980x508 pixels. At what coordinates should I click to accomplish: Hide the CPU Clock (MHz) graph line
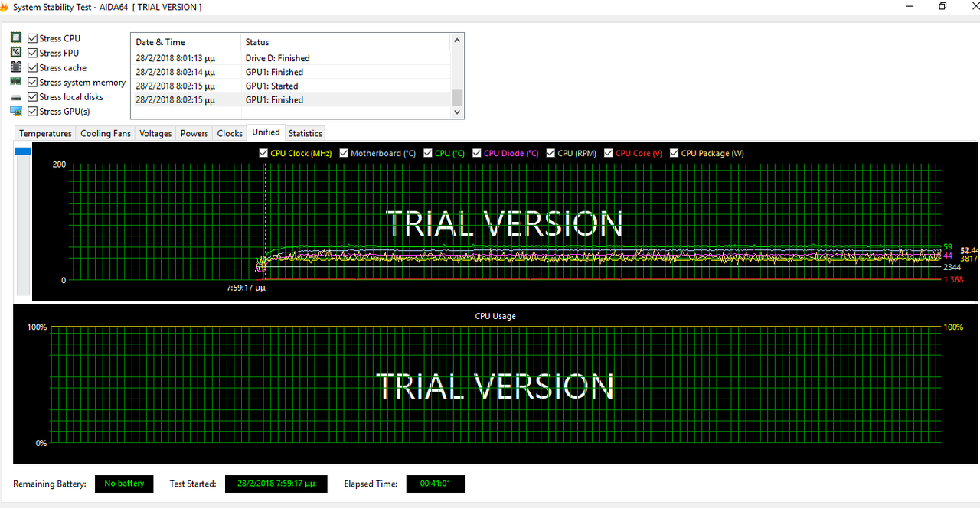(x=263, y=153)
